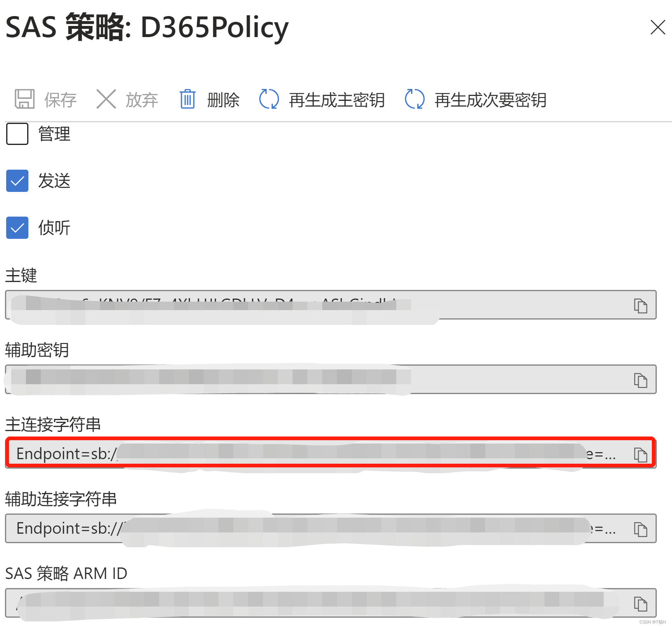This screenshot has height=628, width=672.
Task: Click the Delete (删除) trash can icon
Action: (188, 99)
